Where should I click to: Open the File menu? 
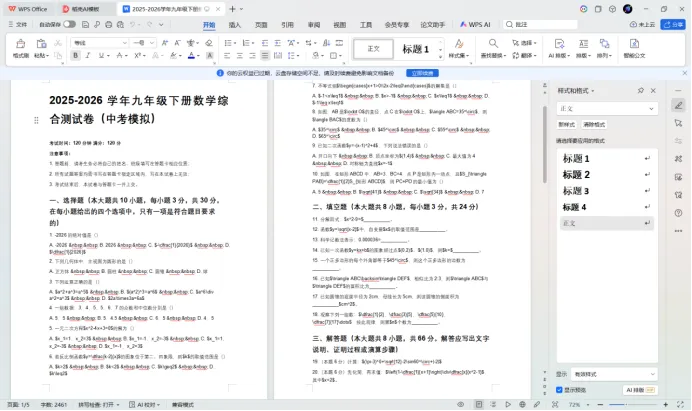[18, 25]
